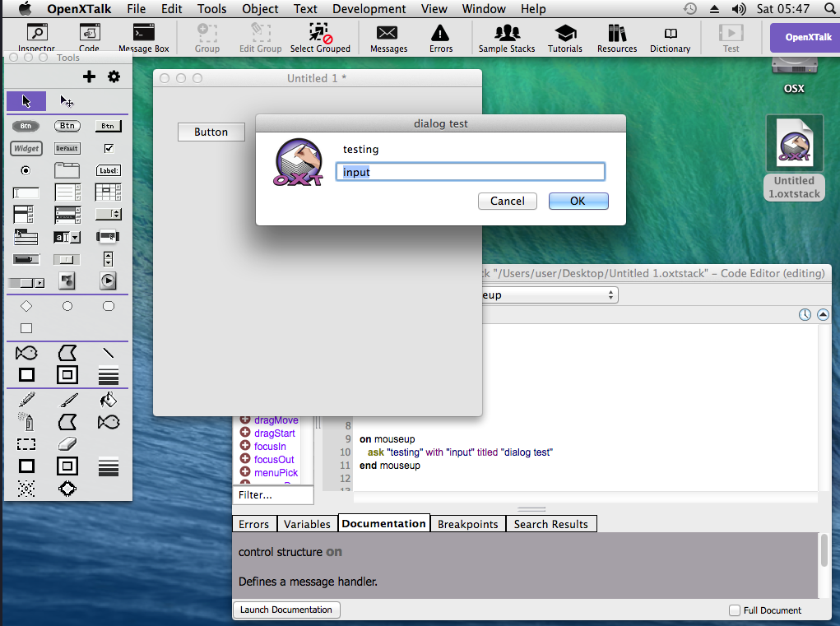Select the paintbrush tool
Screen dimensions: 840x626
68,400
